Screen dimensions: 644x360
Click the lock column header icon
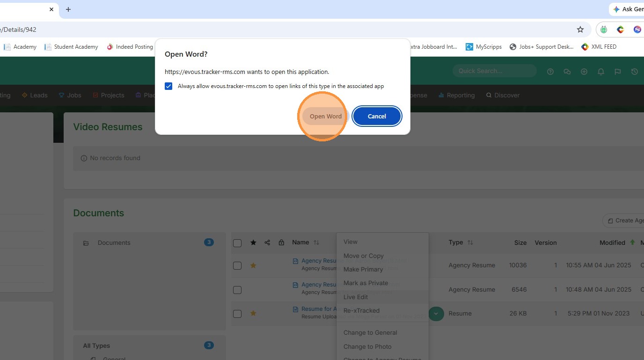pos(281,242)
